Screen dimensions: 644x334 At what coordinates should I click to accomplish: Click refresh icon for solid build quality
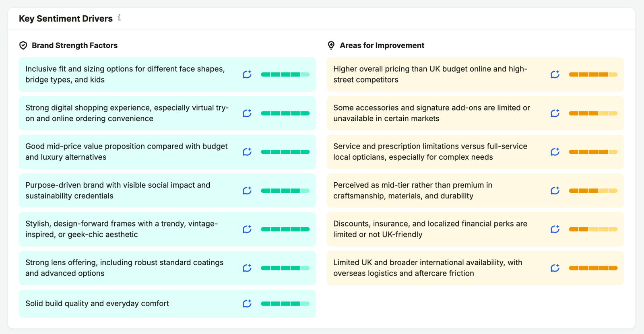click(247, 303)
